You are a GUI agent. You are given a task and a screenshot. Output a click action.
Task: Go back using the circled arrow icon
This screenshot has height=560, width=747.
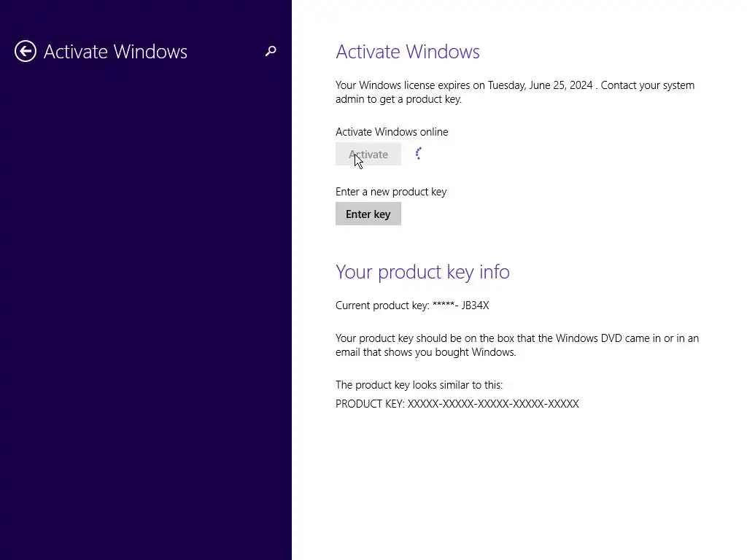click(x=26, y=51)
